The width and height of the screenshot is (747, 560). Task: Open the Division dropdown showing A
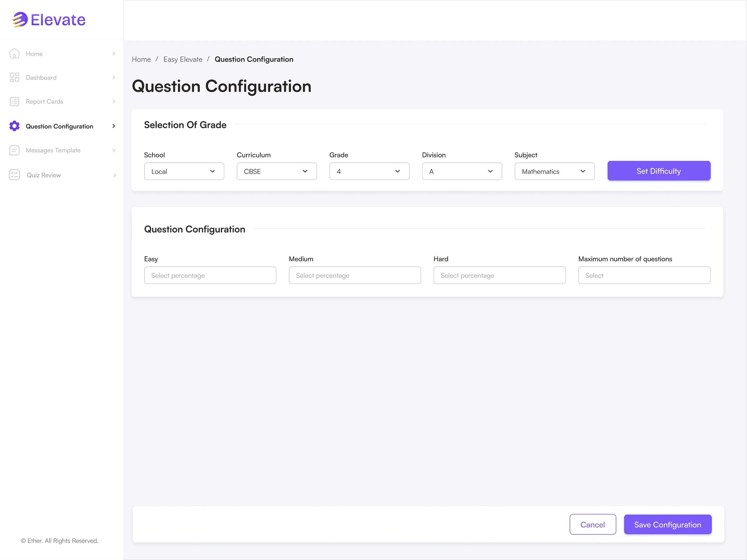(462, 171)
